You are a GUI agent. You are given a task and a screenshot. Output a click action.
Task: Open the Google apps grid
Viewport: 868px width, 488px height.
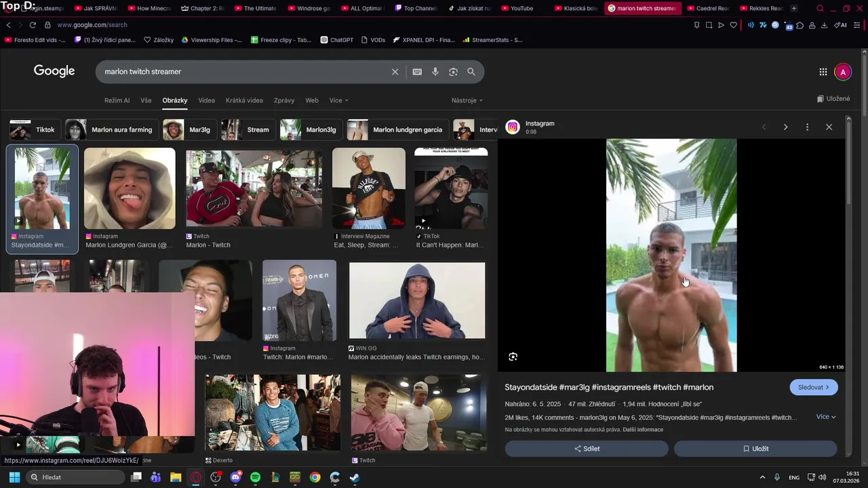point(823,72)
